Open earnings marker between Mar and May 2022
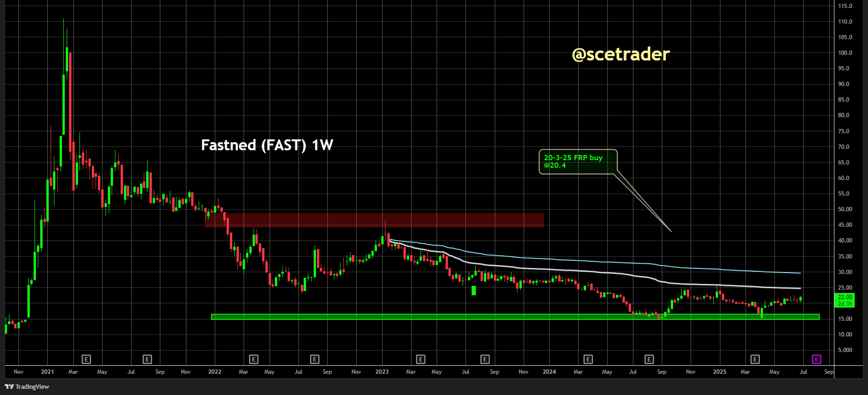Image resolution: width=868 pixels, height=395 pixels. click(254, 360)
